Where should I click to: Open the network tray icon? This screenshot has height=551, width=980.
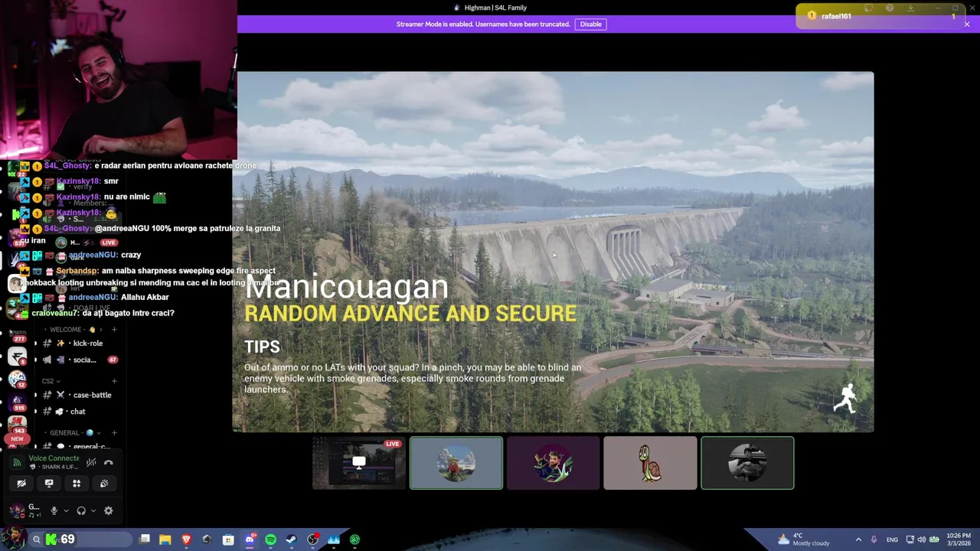910,540
